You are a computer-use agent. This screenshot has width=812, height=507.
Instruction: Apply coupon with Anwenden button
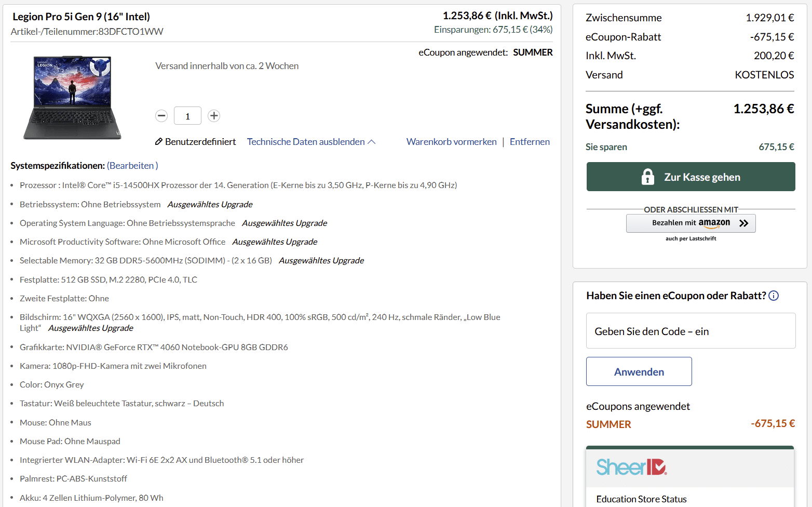[x=639, y=371]
